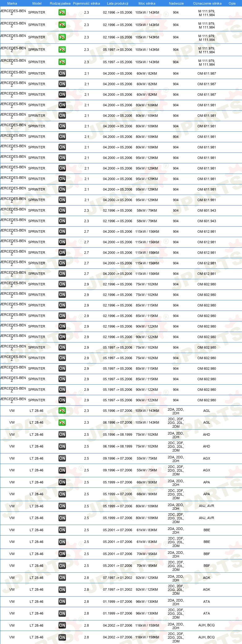Click the PB petrol icon in the VW AGL row with 2DC, 2DF
Screen dimensions: 242x644
click(x=62, y=422)
